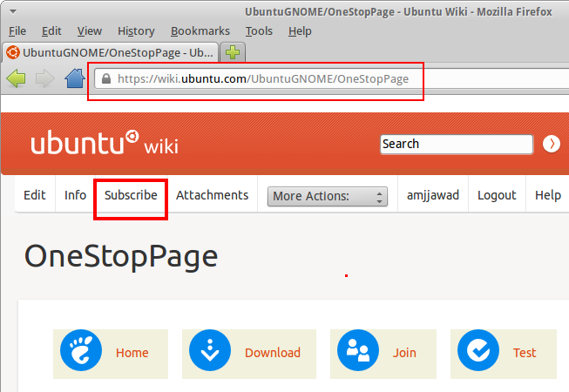Go to the home page via house icon
569x392 pixels.
pos(75,78)
